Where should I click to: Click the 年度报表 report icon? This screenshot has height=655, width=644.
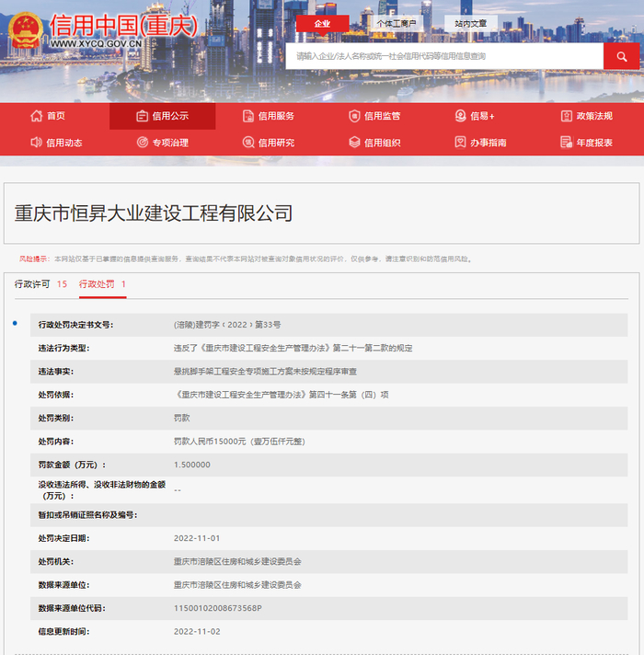coord(567,143)
